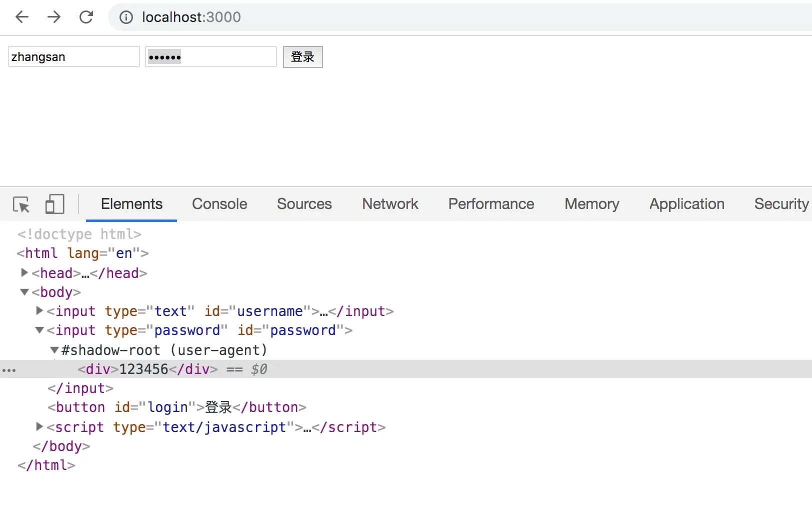Screen dimensions: 812x515
Task: Select the div containing 123456
Action: 147,369
